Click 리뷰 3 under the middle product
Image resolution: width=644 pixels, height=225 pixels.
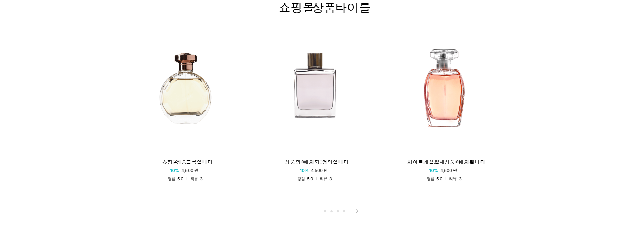pyautogui.click(x=326, y=179)
